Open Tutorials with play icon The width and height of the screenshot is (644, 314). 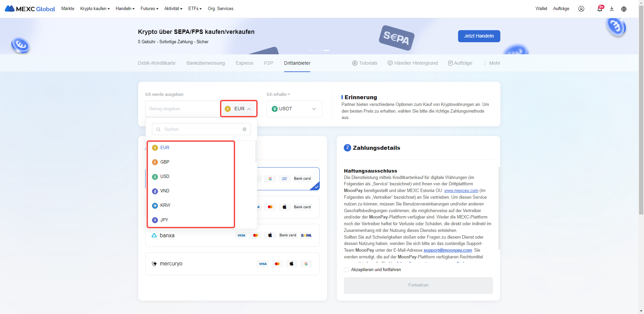point(365,63)
